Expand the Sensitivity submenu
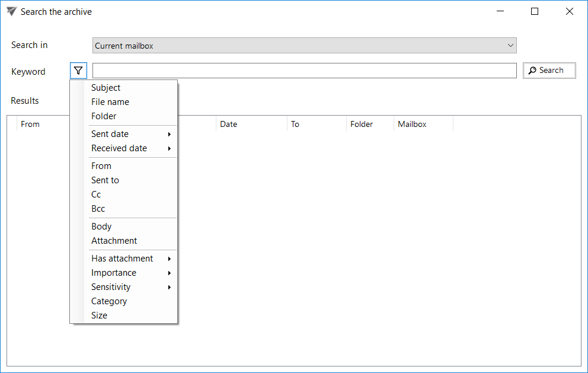This screenshot has width=588, height=373. point(111,287)
